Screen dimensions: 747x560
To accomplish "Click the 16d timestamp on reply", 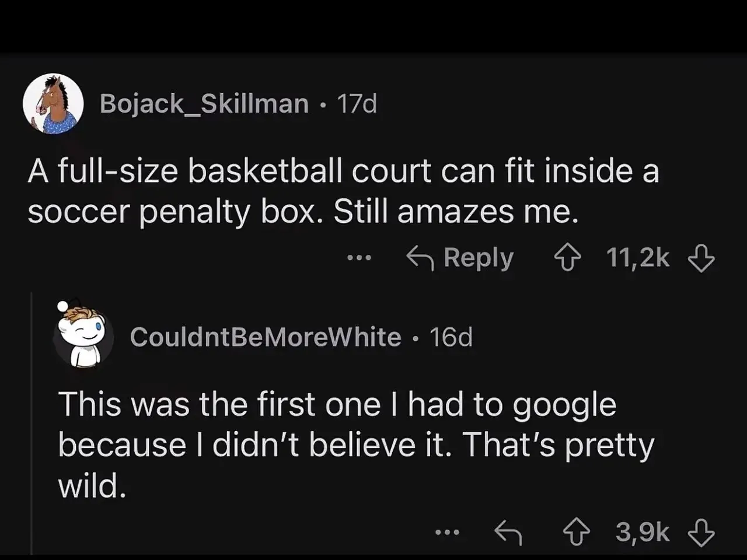I will [451, 337].
